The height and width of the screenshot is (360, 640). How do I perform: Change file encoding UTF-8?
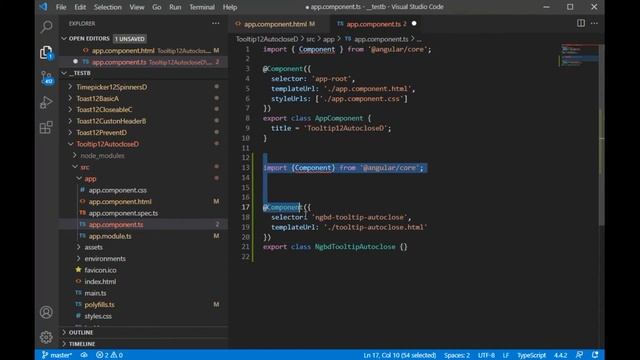tap(486, 355)
